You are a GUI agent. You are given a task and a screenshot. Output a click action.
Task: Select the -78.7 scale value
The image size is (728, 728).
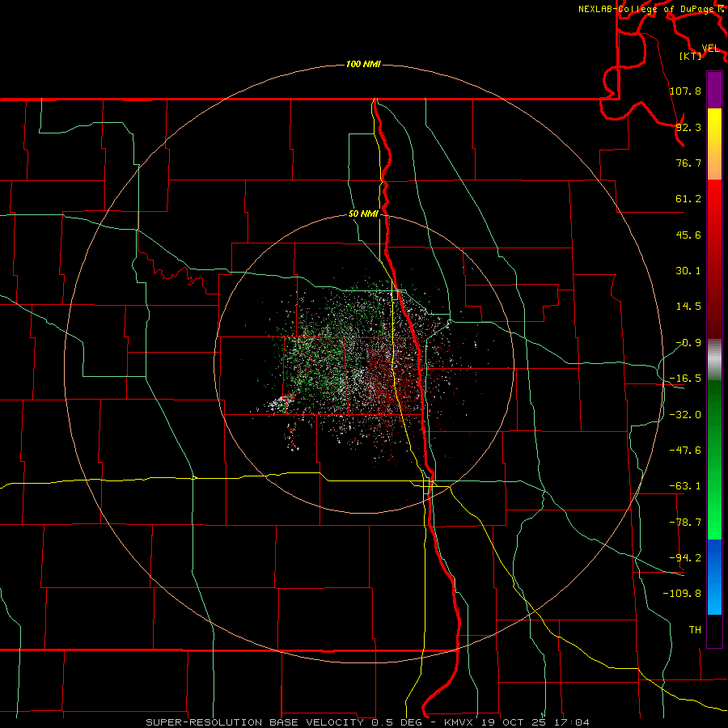coord(685,523)
